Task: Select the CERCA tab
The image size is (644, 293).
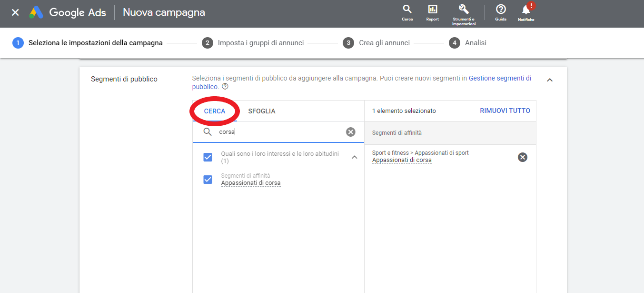Action: click(x=215, y=111)
